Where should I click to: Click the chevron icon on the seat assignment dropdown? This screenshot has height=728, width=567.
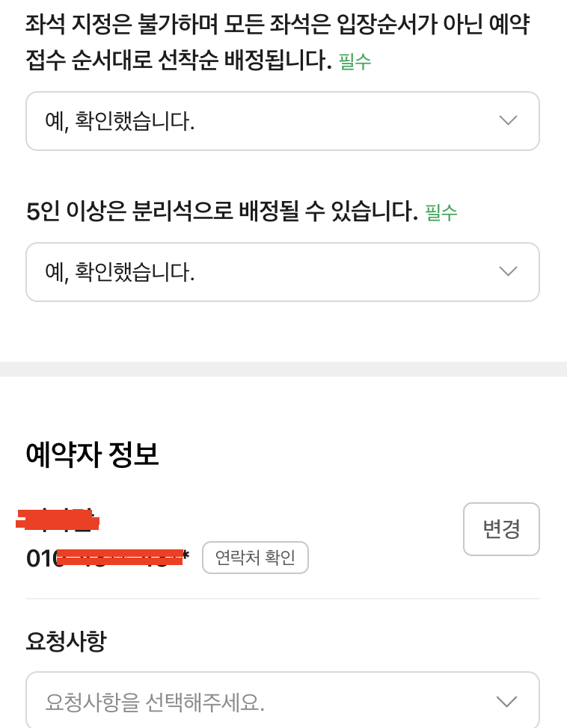coord(508,121)
